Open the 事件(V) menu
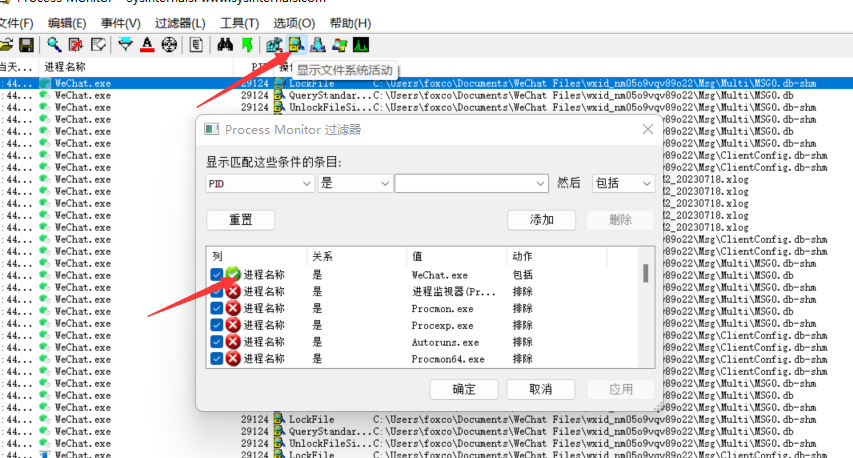853x458 pixels. pos(120,23)
